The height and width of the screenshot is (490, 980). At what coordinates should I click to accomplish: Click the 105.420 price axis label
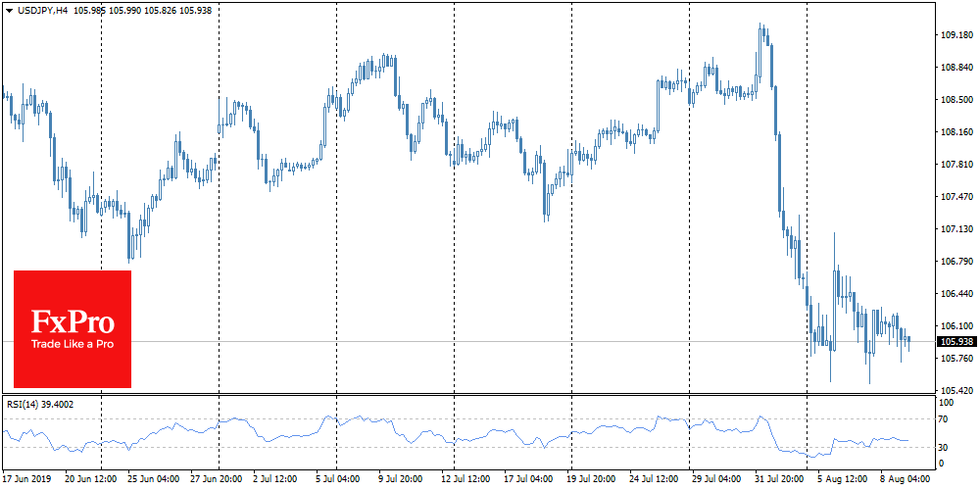click(x=956, y=391)
